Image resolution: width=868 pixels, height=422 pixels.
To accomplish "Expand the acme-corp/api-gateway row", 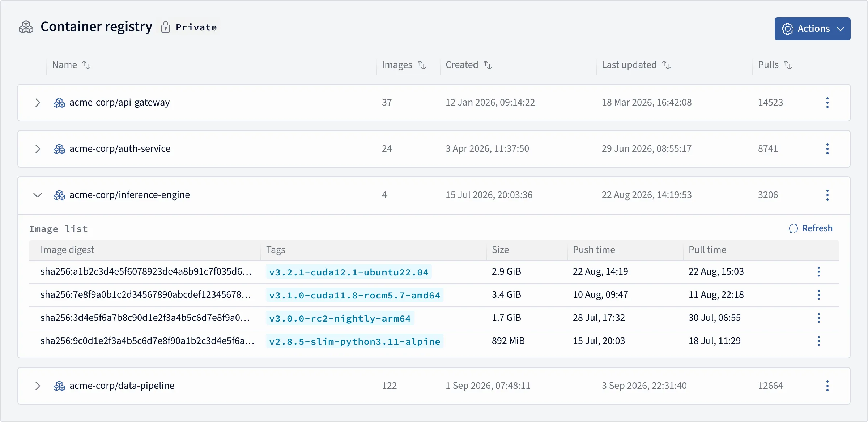I will click(x=38, y=103).
